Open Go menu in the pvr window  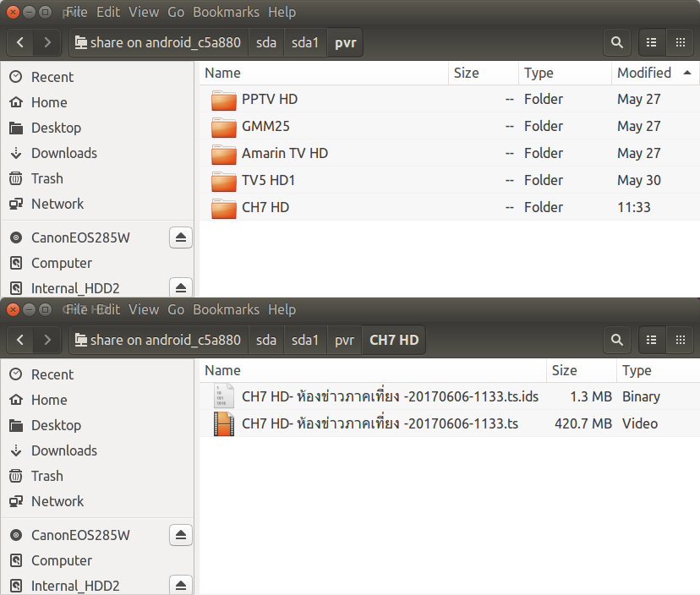[x=176, y=12]
